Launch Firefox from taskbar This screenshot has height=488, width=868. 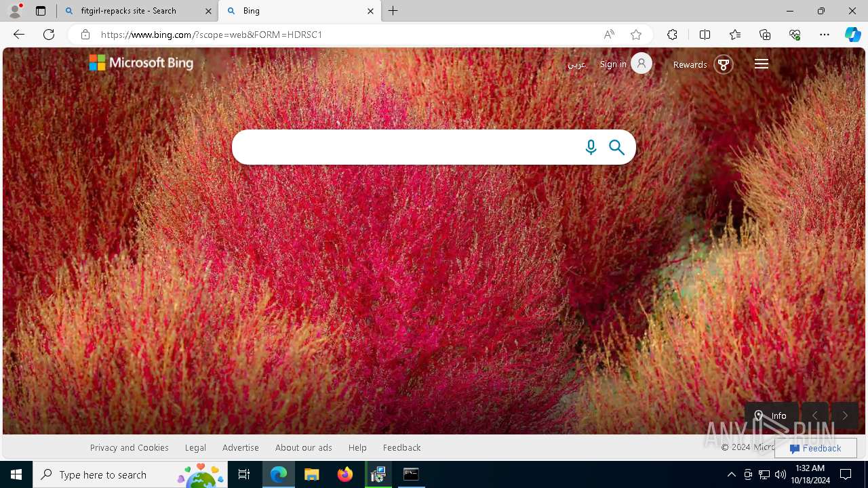(x=345, y=474)
